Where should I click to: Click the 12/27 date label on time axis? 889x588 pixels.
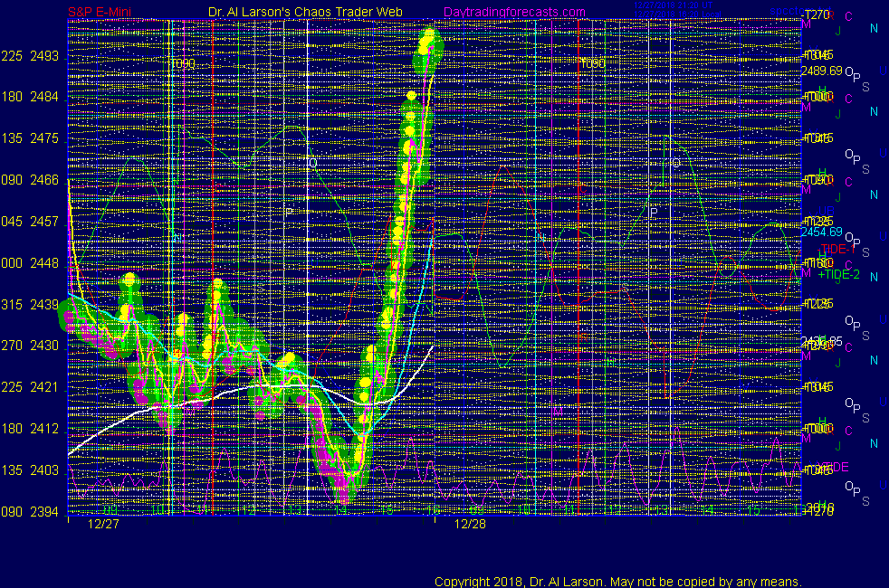[104, 524]
